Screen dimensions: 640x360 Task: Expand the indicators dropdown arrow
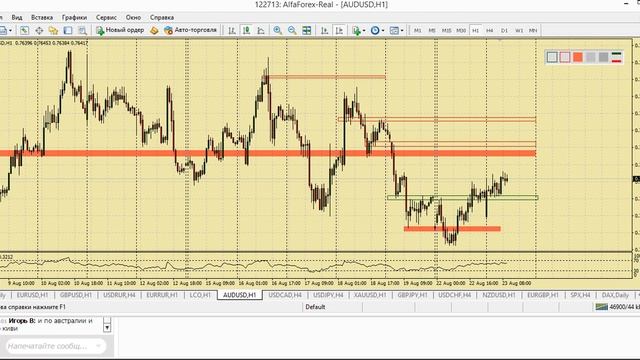364,31
